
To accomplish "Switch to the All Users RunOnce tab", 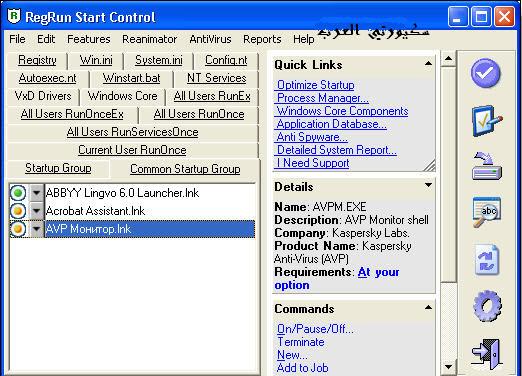I will tap(199, 114).
